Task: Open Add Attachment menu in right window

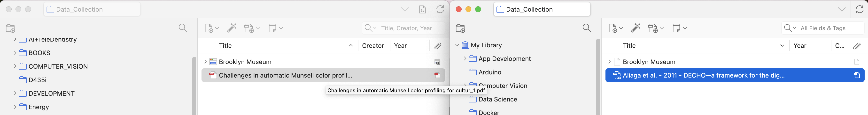Action: pos(656,28)
